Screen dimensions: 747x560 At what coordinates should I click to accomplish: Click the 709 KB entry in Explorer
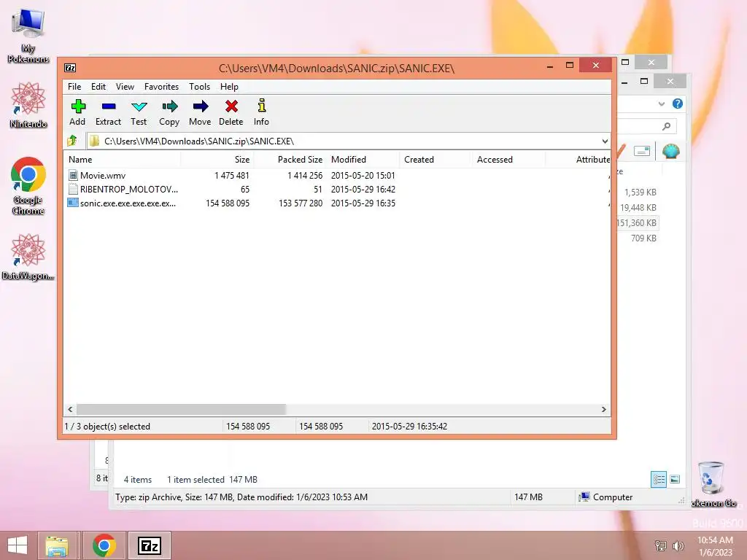click(643, 238)
